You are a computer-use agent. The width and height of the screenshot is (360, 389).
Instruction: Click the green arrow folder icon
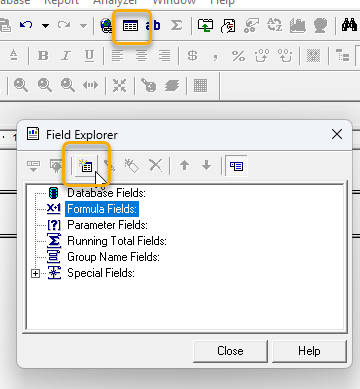[205, 26]
